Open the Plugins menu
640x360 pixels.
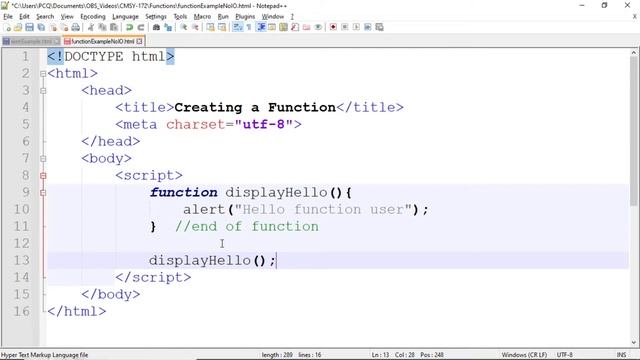tap(245, 17)
